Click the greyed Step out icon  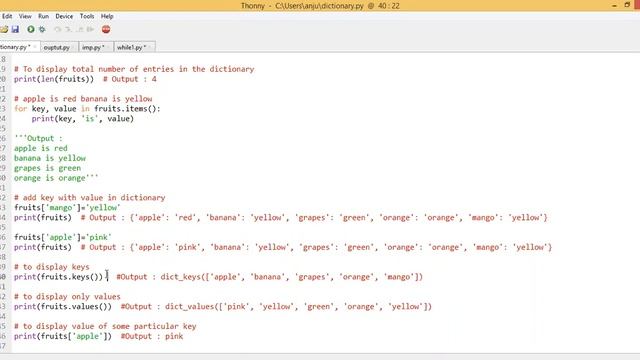pyautogui.click(x=80, y=29)
